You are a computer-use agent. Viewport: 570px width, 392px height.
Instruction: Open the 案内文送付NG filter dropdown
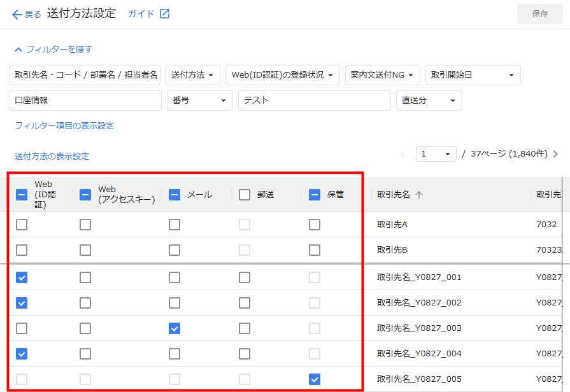(382, 75)
